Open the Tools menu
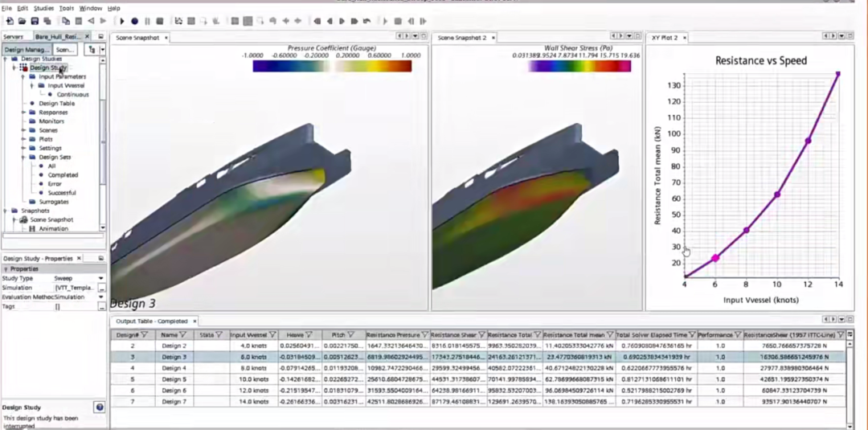 [67, 8]
